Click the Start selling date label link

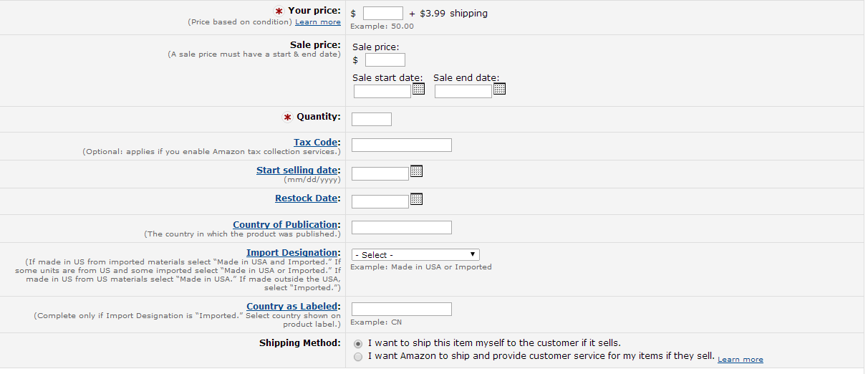pyautogui.click(x=296, y=171)
